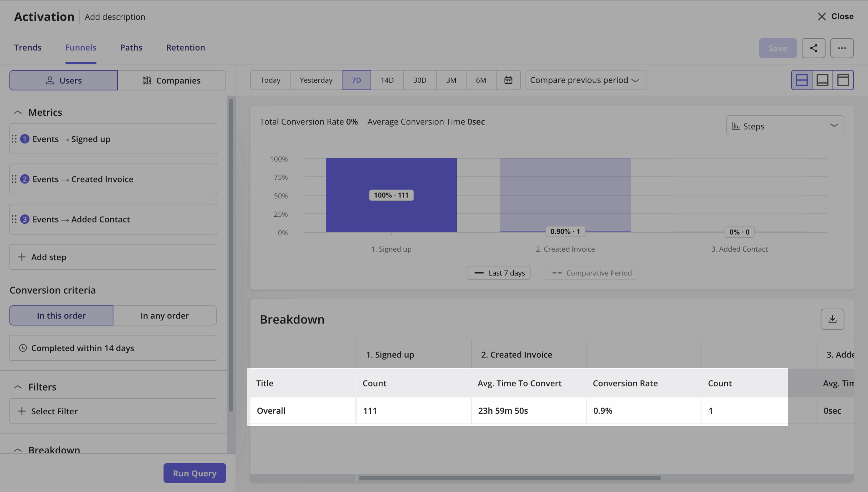Open the share options
This screenshot has height=492, width=868.
[813, 48]
